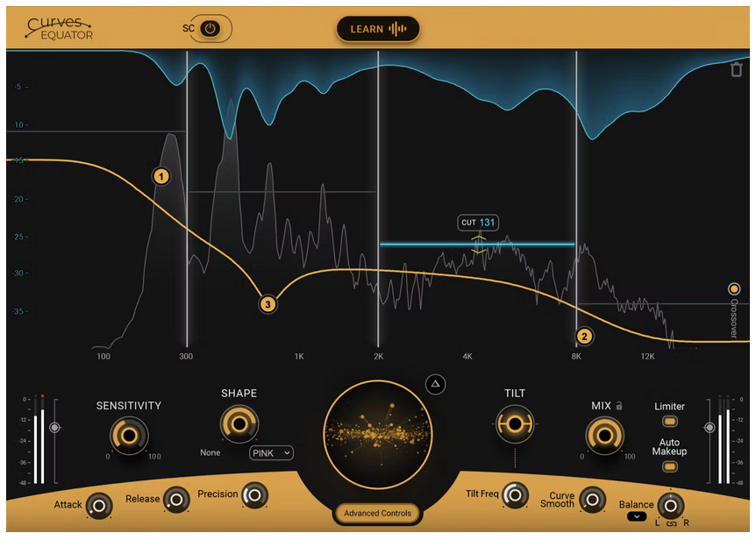Viewport: 756px width, 540px height.
Task: Click the Precision knob
Action: [x=254, y=494]
